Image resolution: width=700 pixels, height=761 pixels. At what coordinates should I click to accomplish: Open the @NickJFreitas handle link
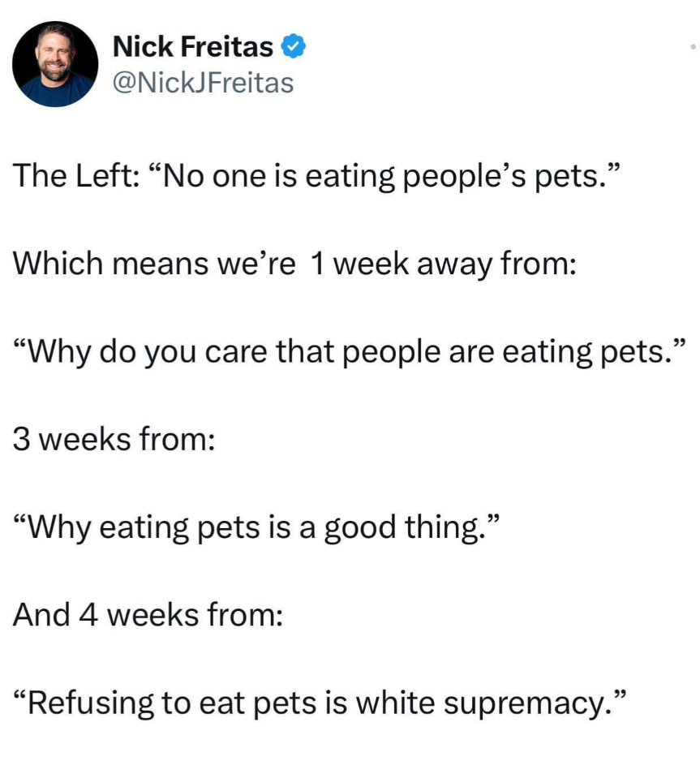[x=203, y=82]
